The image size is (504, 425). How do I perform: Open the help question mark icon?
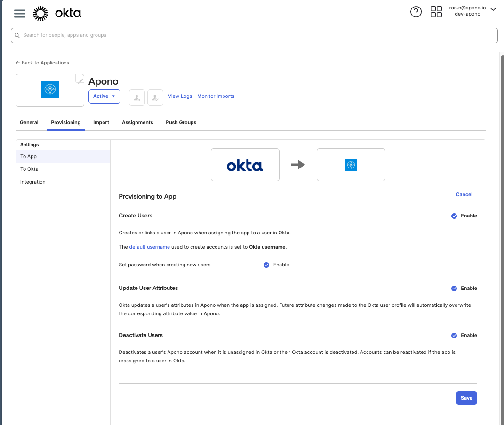[x=416, y=12]
